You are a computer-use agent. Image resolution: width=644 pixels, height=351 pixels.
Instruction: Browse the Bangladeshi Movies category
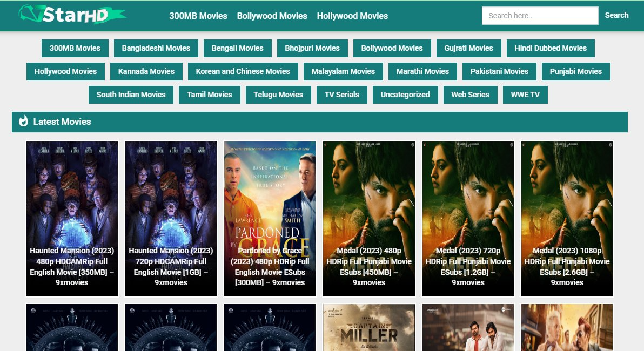click(156, 48)
